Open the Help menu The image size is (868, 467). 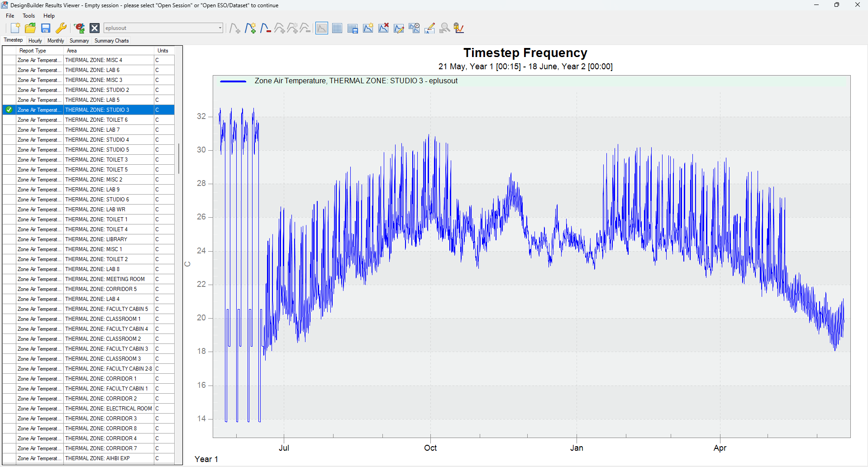tap(49, 16)
